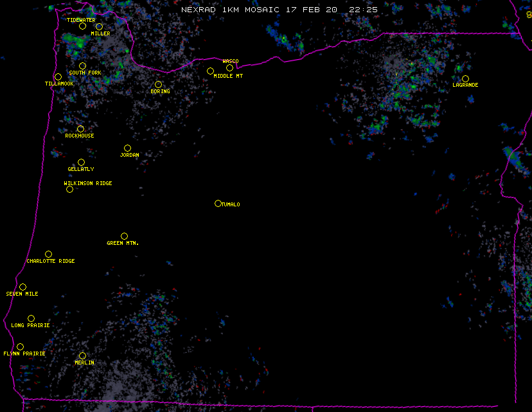
Task: Click the Rockhouse station marker
Action: 80,129
